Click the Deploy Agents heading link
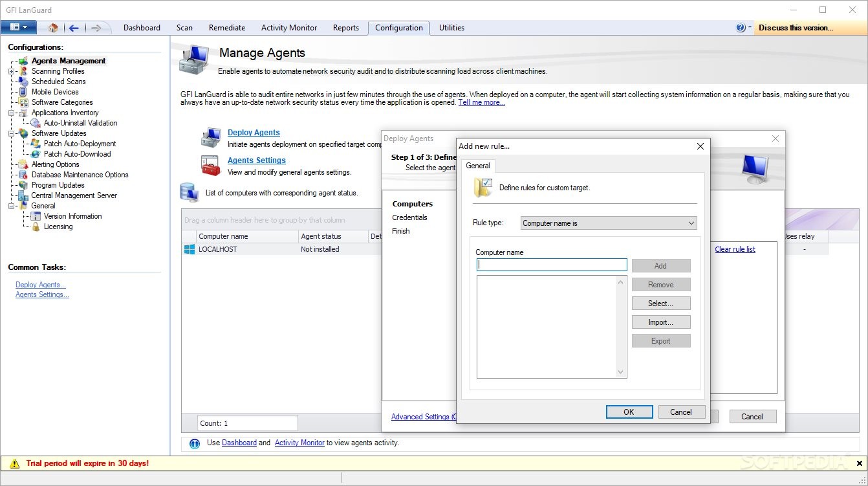This screenshot has height=486, width=868. pyautogui.click(x=254, y=133)
